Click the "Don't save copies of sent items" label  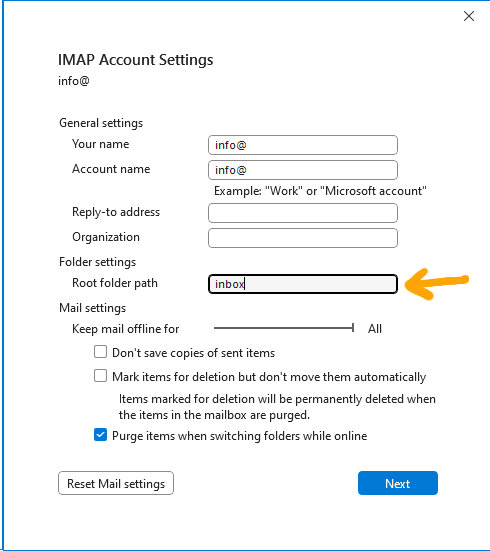click(x=193, y=353)
